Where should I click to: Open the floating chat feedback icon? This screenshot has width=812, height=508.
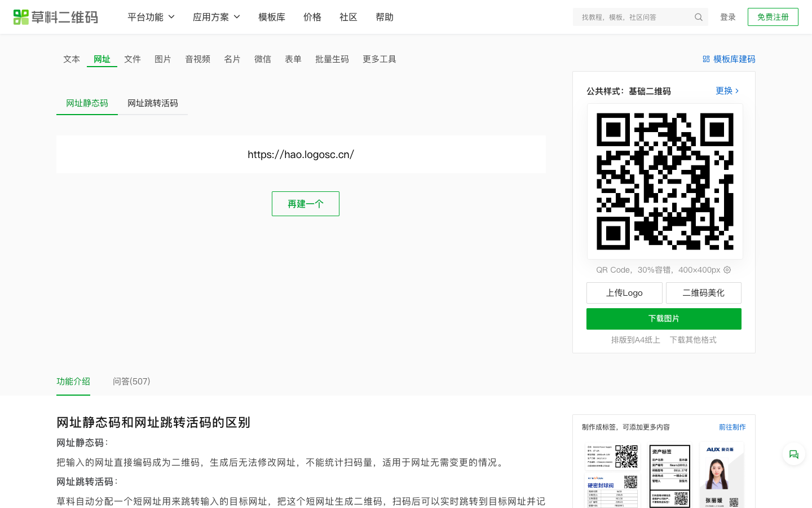(793, 454)
